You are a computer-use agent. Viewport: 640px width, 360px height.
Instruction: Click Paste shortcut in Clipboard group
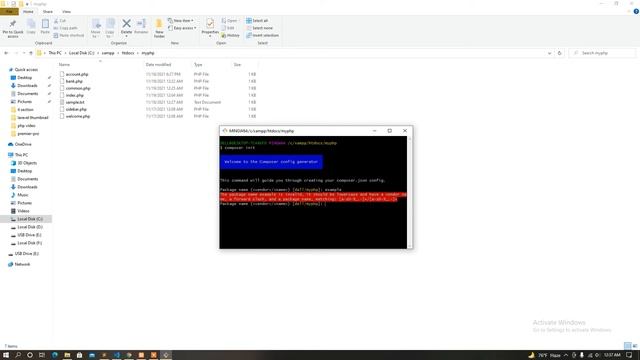point(69,36)
